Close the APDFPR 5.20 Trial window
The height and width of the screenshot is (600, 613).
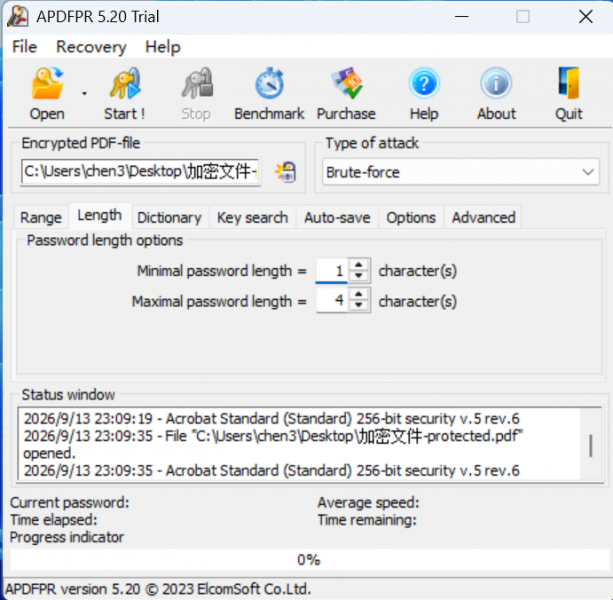tap(586, 17)
